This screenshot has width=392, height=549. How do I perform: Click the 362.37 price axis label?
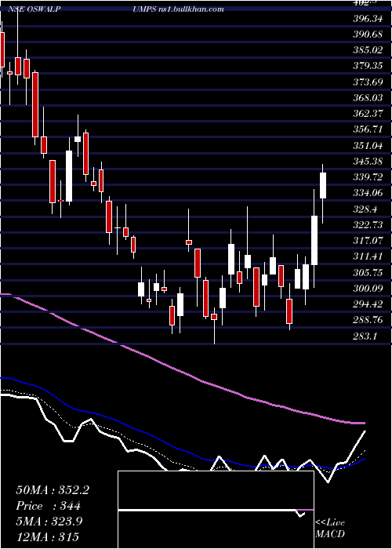click(368, 114)
